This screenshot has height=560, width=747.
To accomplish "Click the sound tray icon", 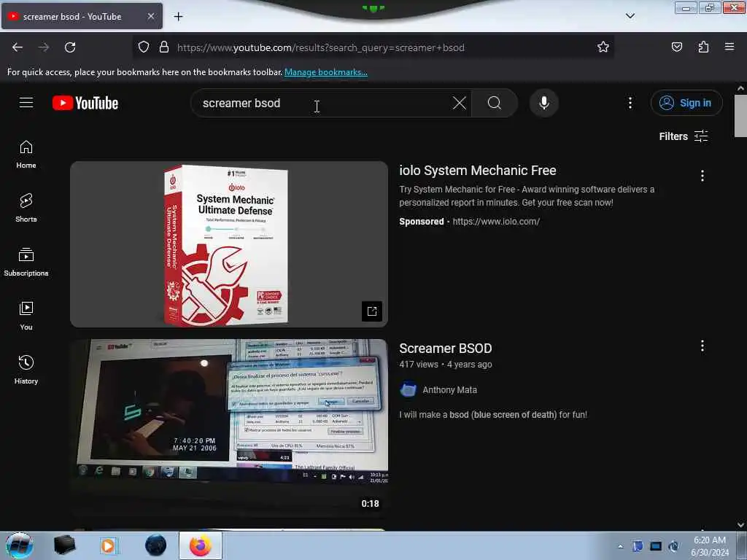I will pos(674,546).
